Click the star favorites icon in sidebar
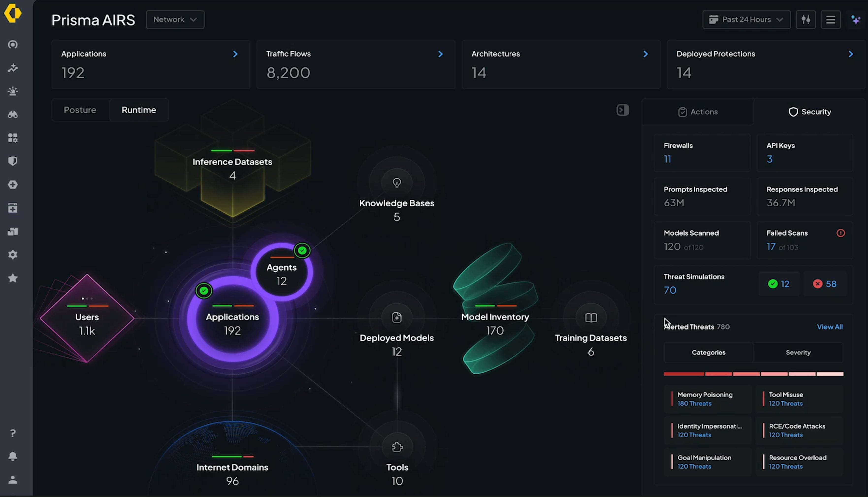The width and height of the screenshot is (868, 497). (13, 278)
